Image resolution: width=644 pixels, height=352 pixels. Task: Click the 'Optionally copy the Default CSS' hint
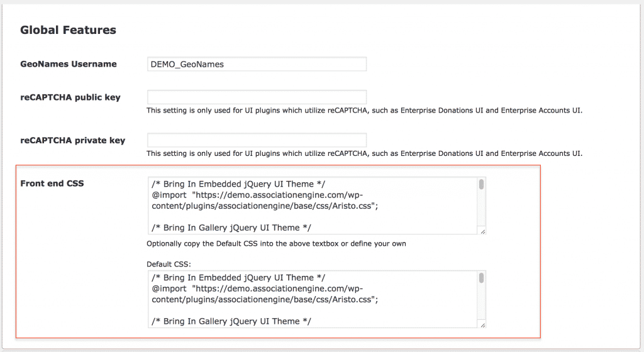click(276, 244)
